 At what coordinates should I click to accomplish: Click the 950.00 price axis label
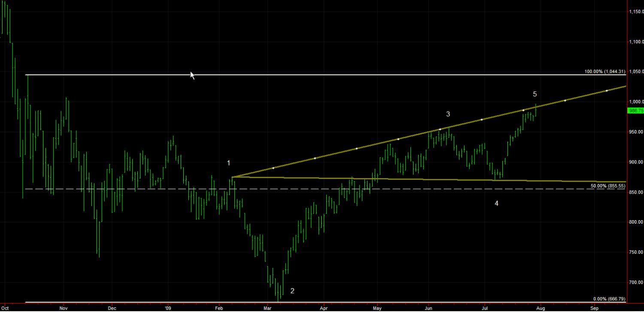point(637,132)
